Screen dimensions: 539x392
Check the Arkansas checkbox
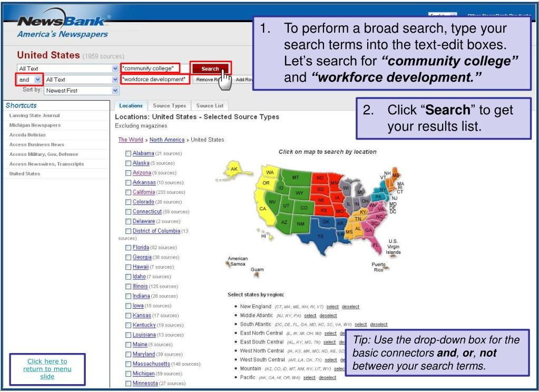coord(128,182)
